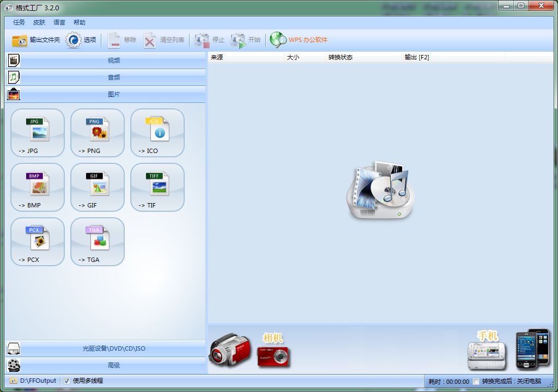The width and height of the screenshot is (558, 392).
Task: Click the white 手机 keyboard phone icon
Action: 487,351
